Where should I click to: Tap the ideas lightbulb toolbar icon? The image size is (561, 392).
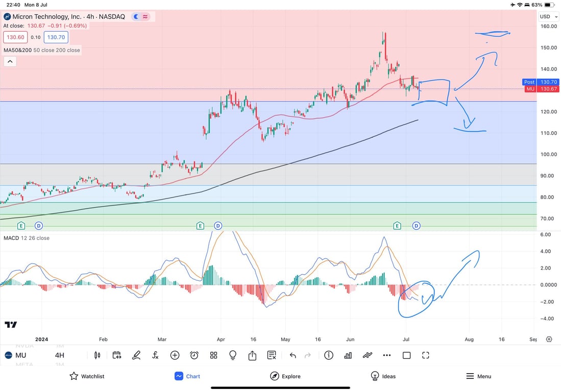(x=233, y=355)
